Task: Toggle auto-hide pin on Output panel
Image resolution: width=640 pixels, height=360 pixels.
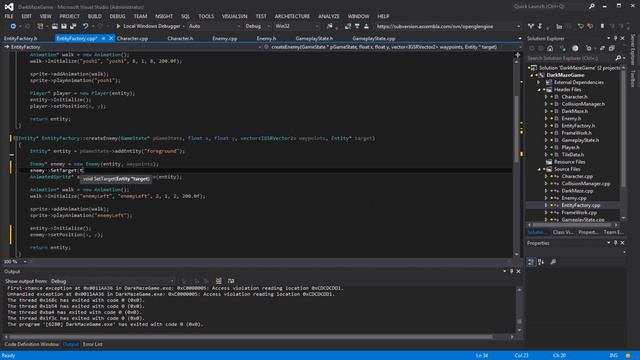Action: (x=511, y=271)
